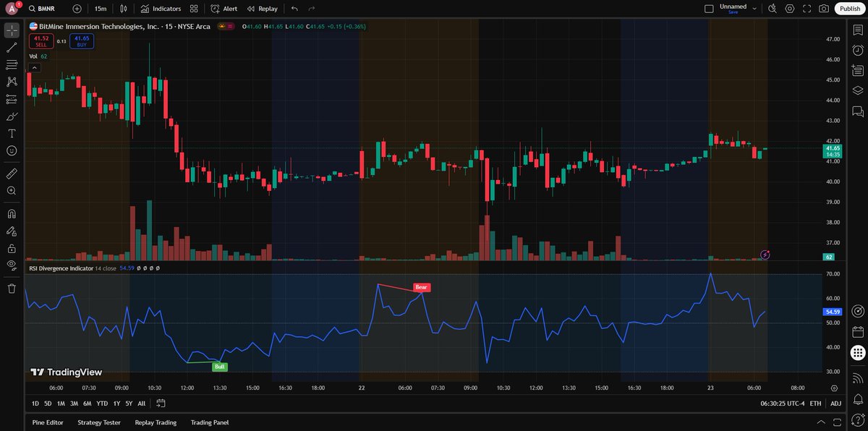Open the pattern drawing tools
This screenshot has height=431, width=868.
tap(12, 82)
